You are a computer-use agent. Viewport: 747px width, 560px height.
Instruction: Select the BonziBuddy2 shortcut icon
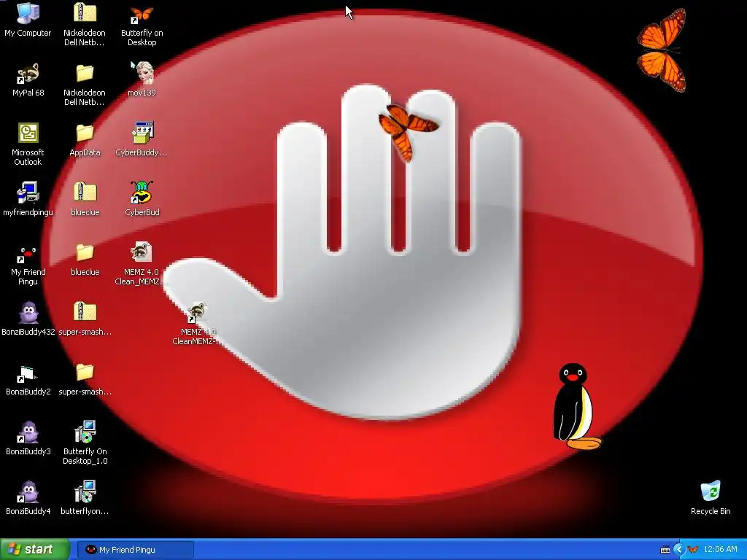28,373
